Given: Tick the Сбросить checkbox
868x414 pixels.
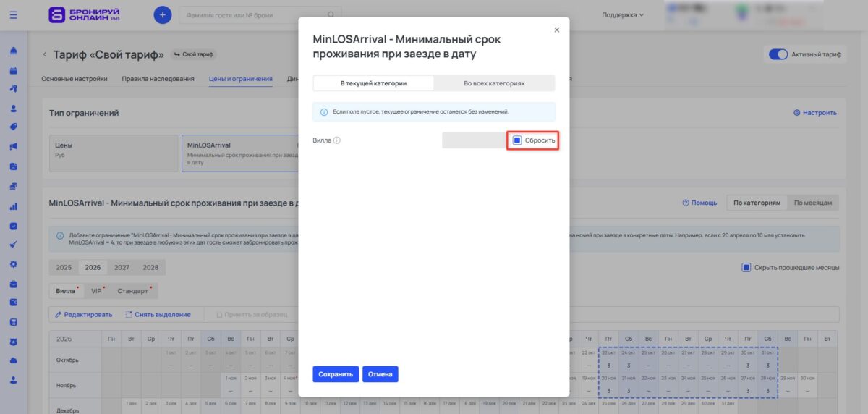Looking at the screenshot, I should click(517, 140).
